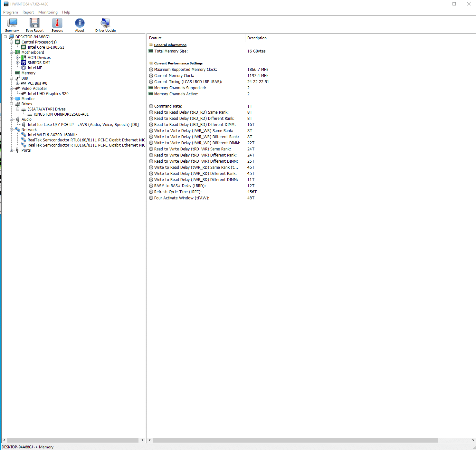The image size is (476, 450).
Task: Click the left tree horizontal scrollbar track
Action: pos(73,440)
